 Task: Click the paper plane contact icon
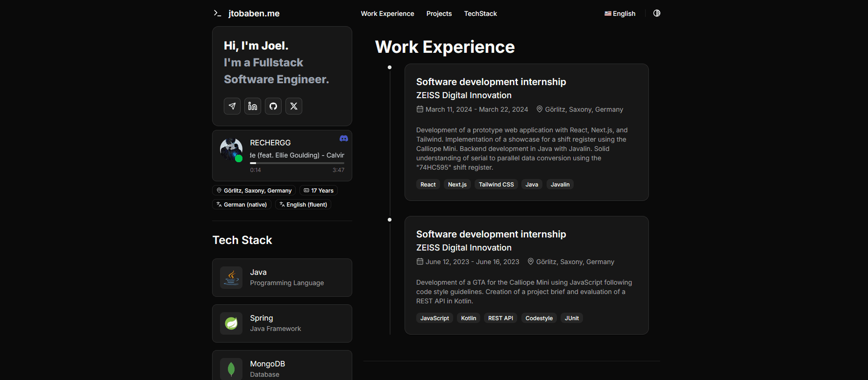(x=232, y=106)
